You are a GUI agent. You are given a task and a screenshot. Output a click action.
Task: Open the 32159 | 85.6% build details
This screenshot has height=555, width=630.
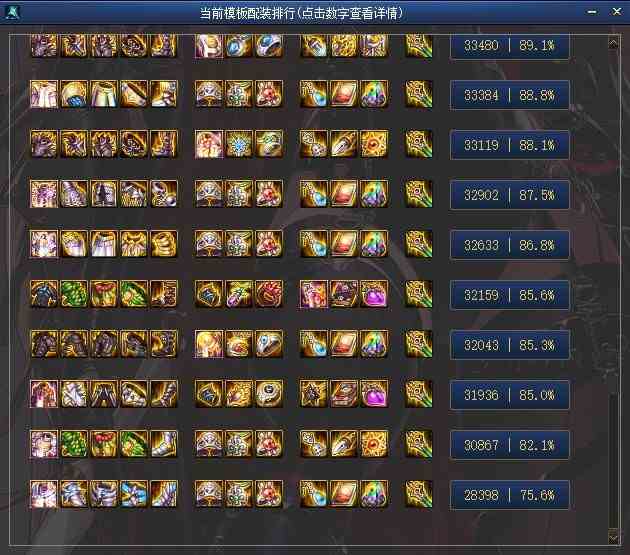tap(509, 295)
